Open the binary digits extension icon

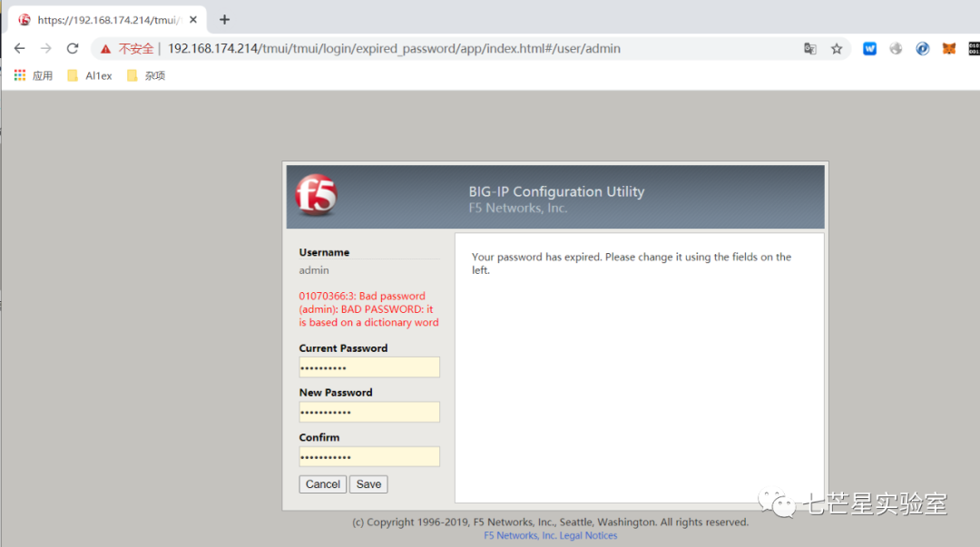tap(974, 48)
